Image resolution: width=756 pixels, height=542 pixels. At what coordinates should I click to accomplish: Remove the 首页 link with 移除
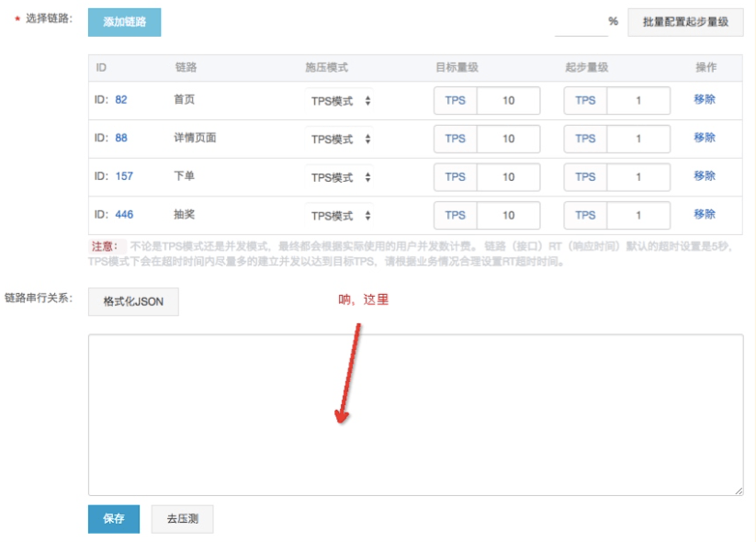click(x=705, y=99)
